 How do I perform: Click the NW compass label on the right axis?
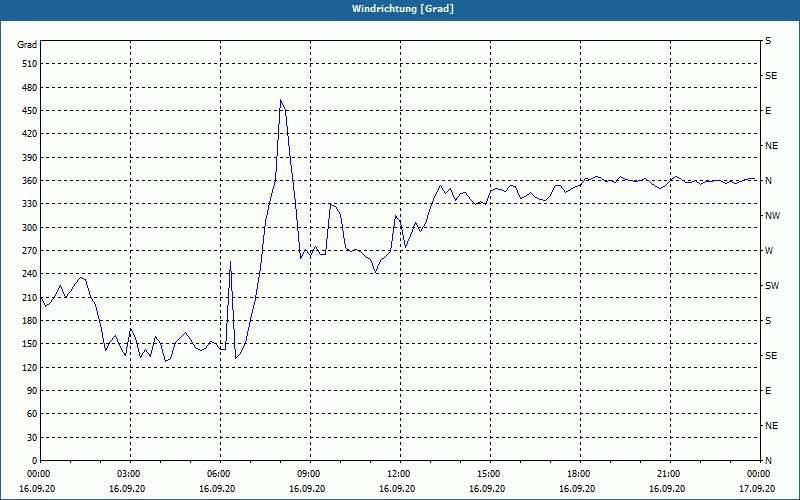pos(772,216)
